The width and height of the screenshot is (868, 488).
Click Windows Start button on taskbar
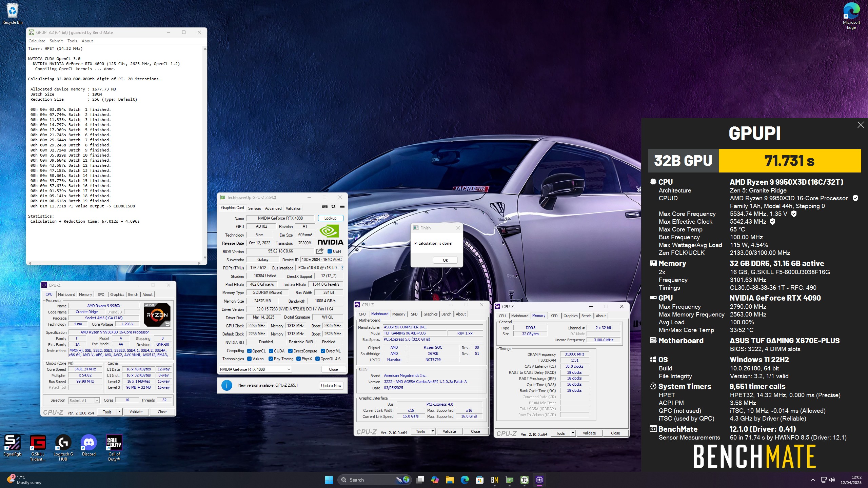coord(329,480)
